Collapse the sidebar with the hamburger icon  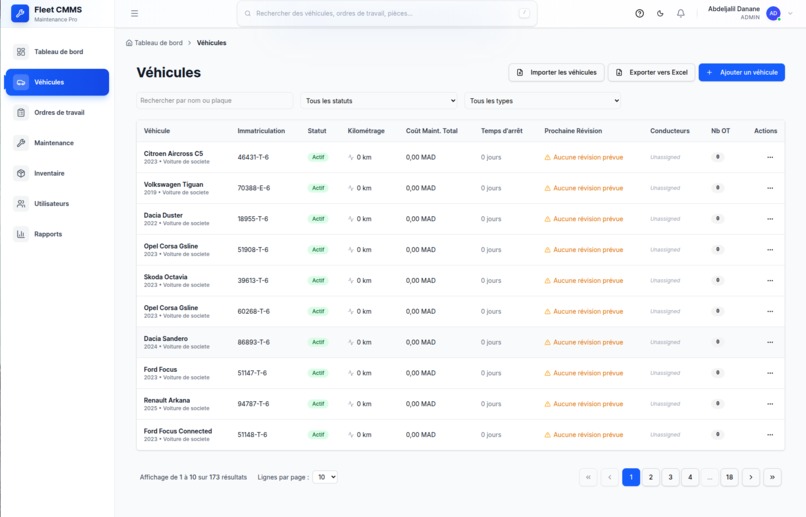coord(134,13)
